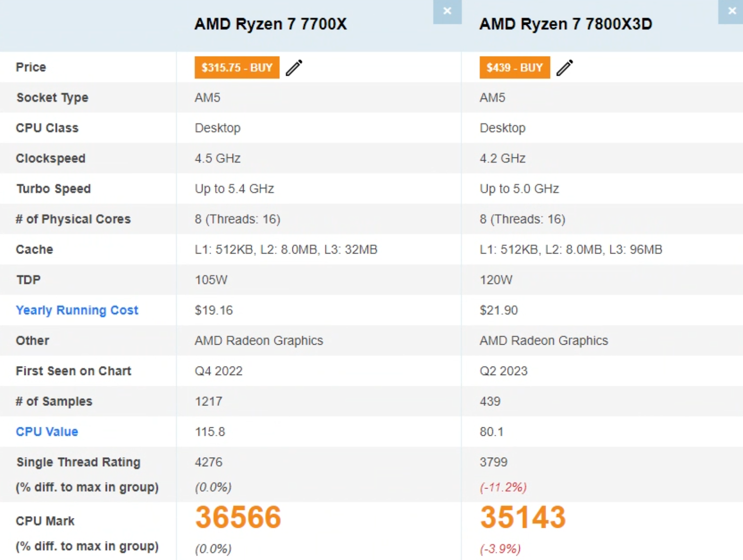Image resolution: width=743 pixels, height=560 pixels.
Task: Click the 3799 single thread rating
Action: [x=493, y=462]
